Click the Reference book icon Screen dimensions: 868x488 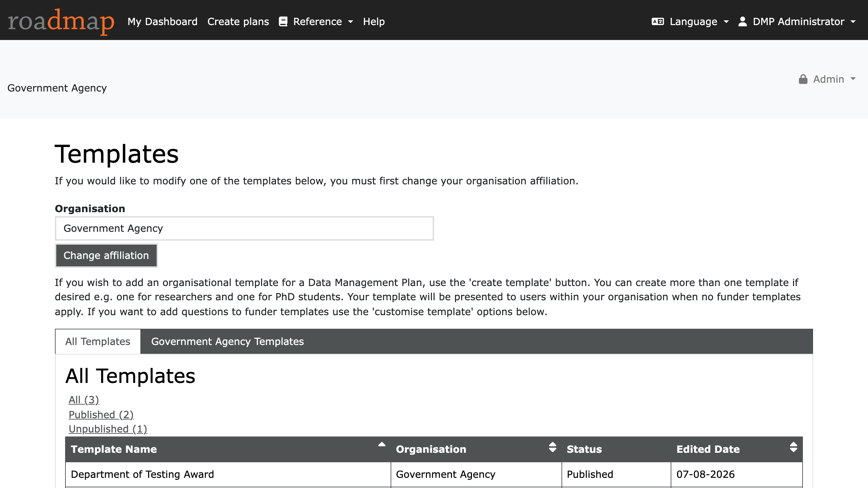click(283, 22)
